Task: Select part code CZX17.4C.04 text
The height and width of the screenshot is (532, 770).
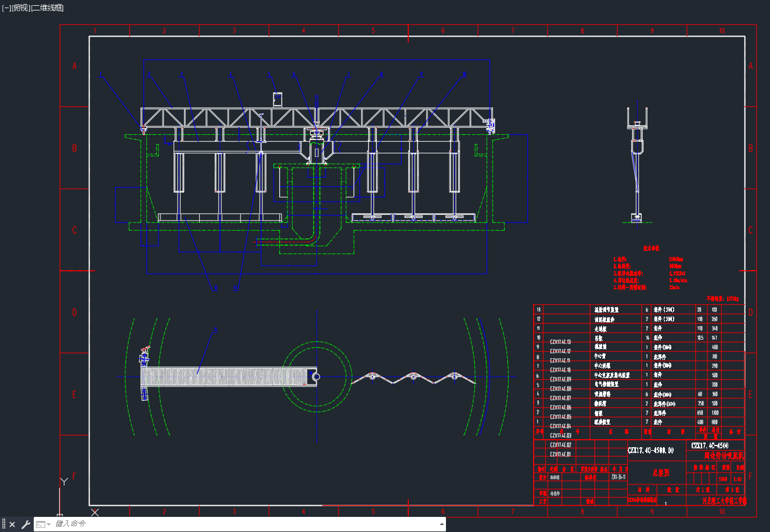Action: pos(560,426)
